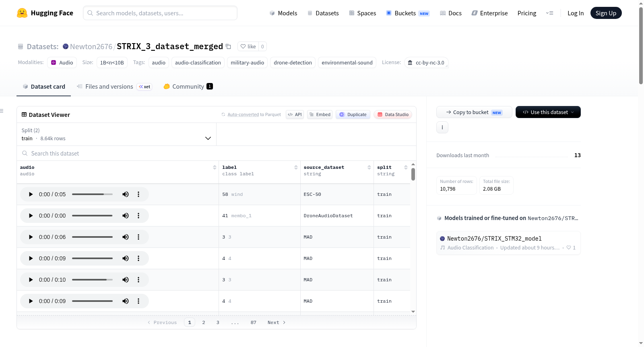Focus the Search models, datasets, users field
The image size is (644, 347).
(160, 13)
